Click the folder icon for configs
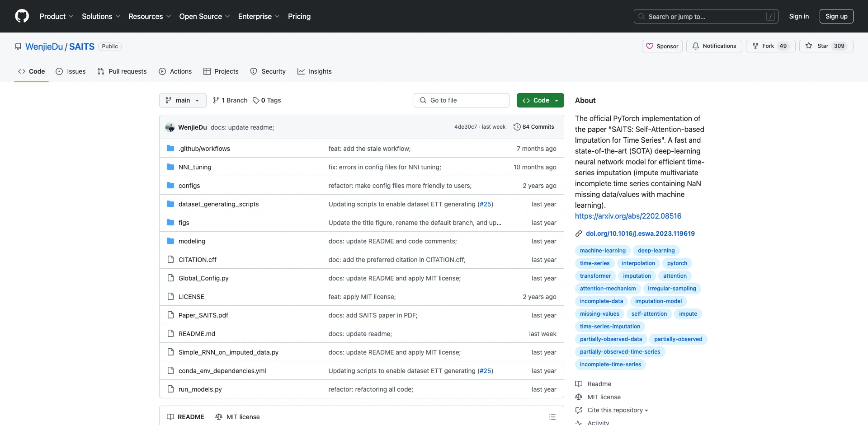This screenshot has height=425, width=868. pyautogui.click(x=170, y=185)
